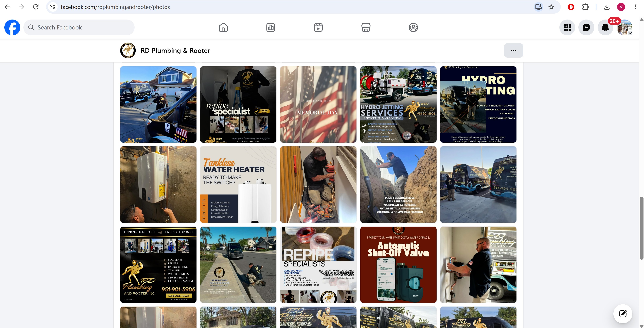
Task: Open the blue house driveway photo
Action: point(158,105)
